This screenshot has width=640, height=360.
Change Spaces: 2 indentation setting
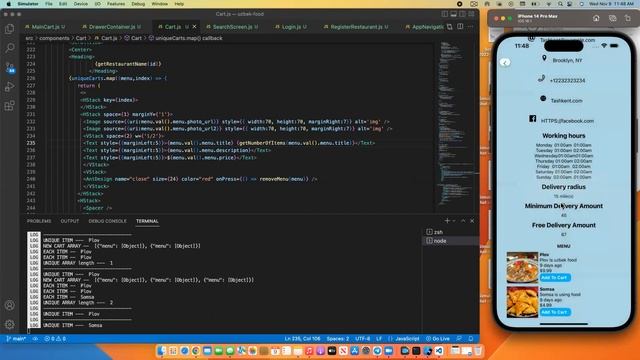pyautogui.click(x=338, y=339)
